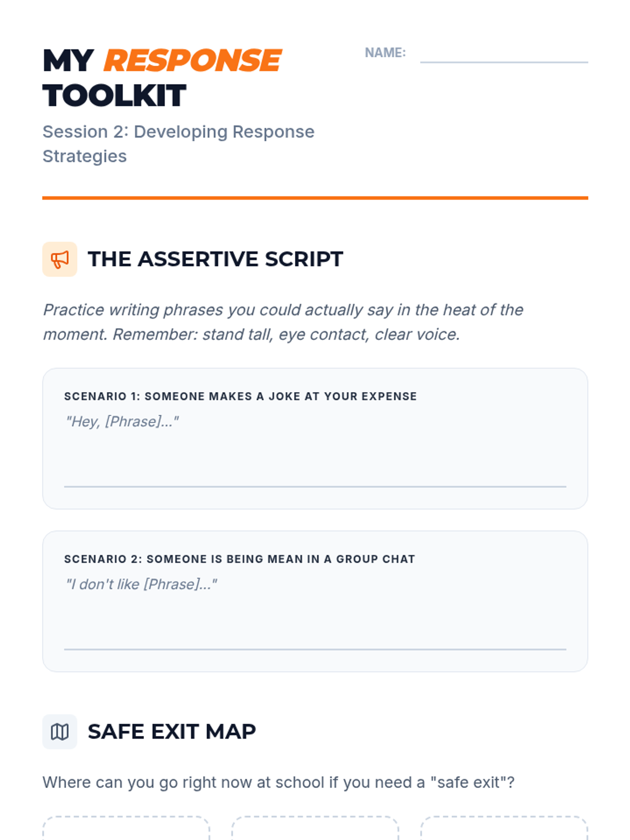The image size is (630, 840).
Task: Click the orange RESPONSE word in title
Action: pyautogui.click(x=192, y=60)
